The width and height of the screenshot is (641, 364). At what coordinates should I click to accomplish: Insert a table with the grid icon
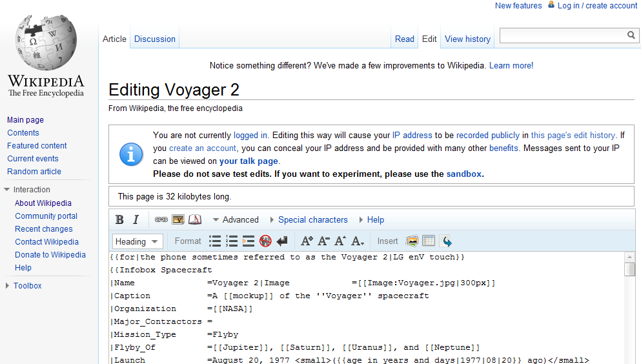point(429,241)
